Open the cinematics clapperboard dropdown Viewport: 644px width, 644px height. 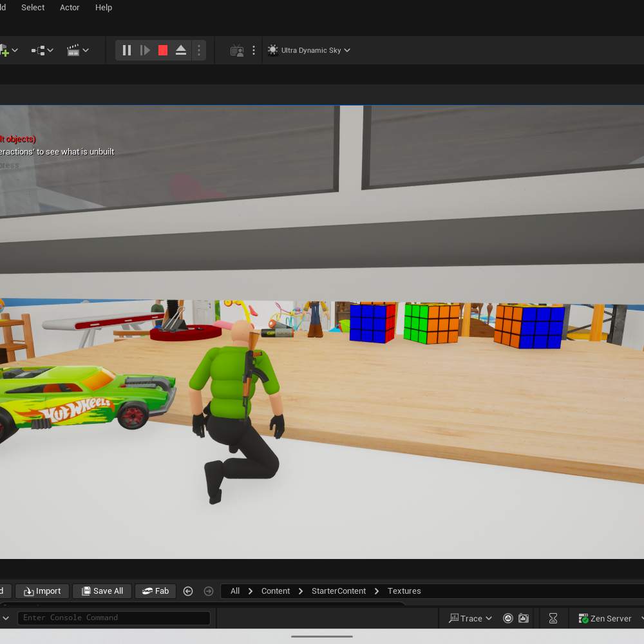point(78,50)
